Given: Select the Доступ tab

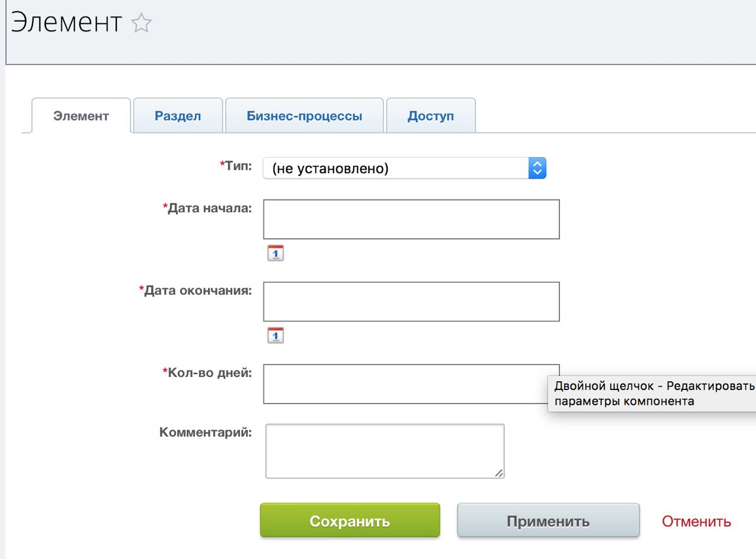Looking at the screenshot, I should 431,116.
